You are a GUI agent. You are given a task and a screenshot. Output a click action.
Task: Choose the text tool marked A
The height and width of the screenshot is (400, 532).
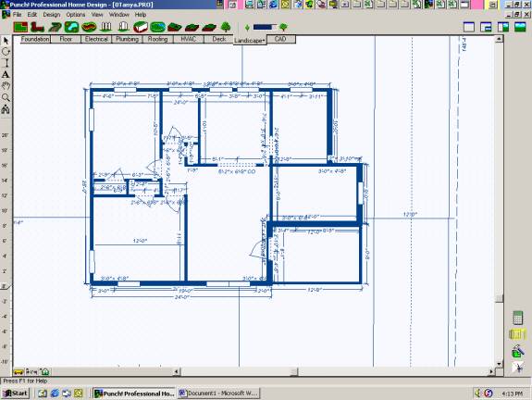(6, 75)
